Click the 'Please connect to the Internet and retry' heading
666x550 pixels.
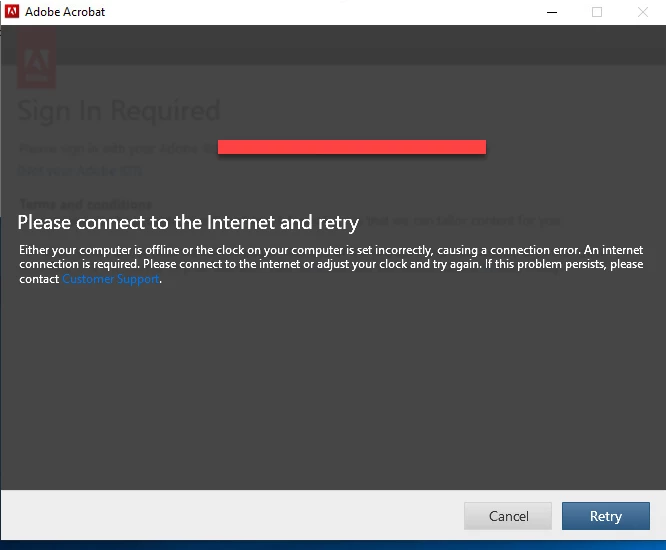[x=188, y=222]
